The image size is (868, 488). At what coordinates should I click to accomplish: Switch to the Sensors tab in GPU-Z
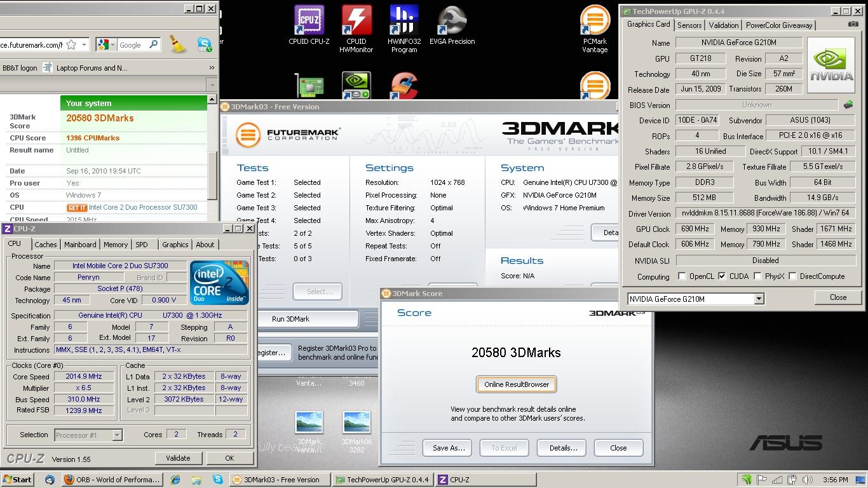689,25
